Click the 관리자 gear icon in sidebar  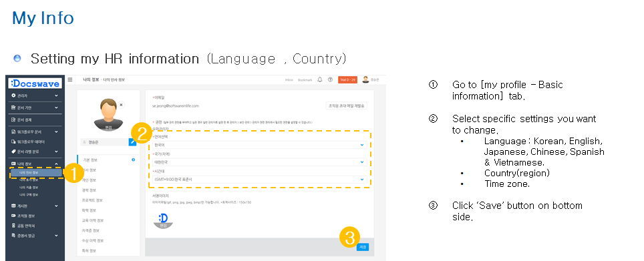(13, 95)
